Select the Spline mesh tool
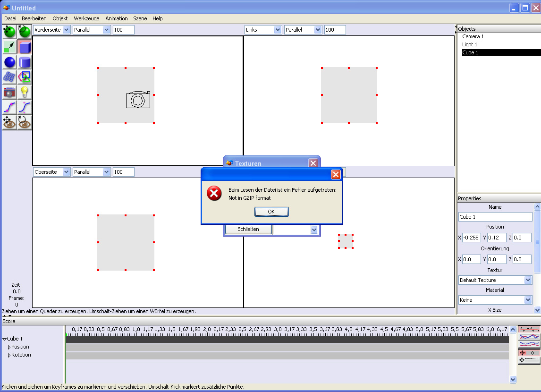541x392 pixels. pyautogui.click(x=9, y=77)
